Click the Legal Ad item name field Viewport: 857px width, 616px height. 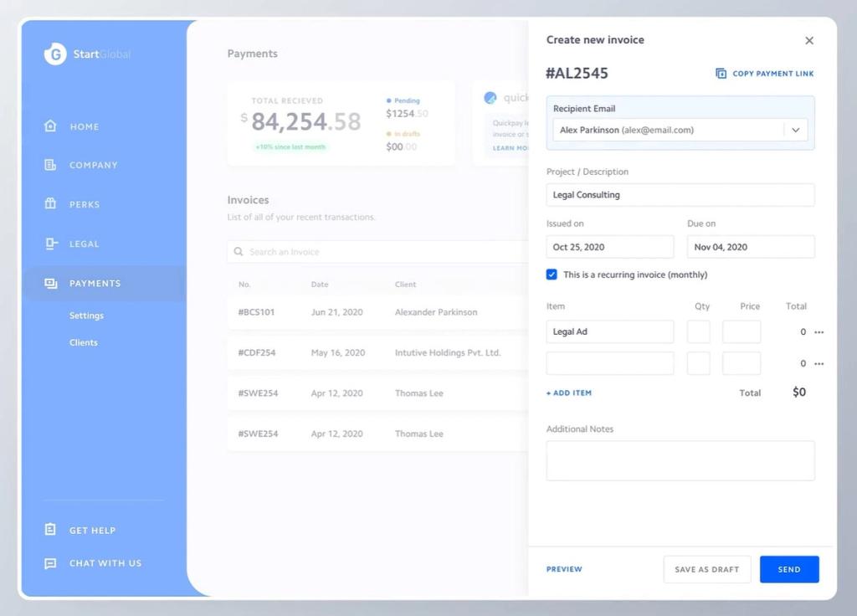[610, 331]
